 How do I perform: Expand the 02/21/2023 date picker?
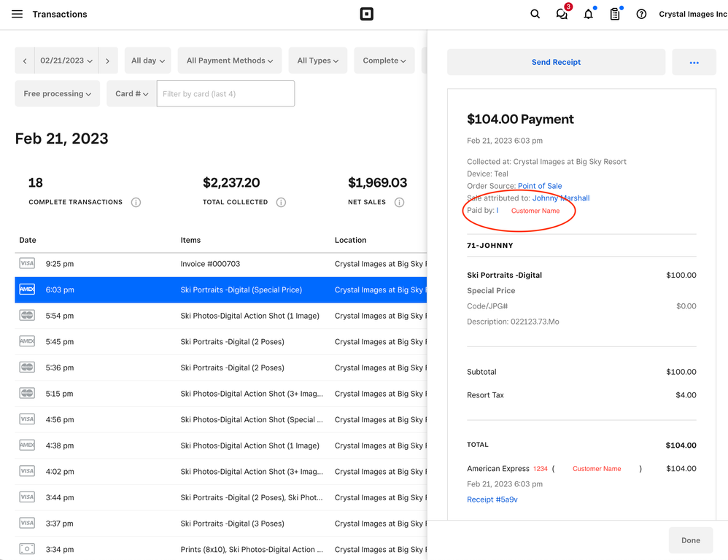click(66, 61)
